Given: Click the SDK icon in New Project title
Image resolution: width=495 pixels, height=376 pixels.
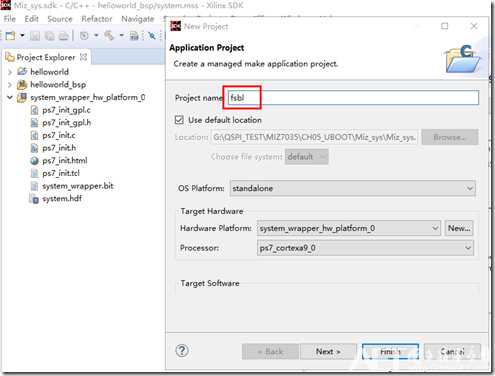Looking at the screenshot, I should (x=175, y=26).
